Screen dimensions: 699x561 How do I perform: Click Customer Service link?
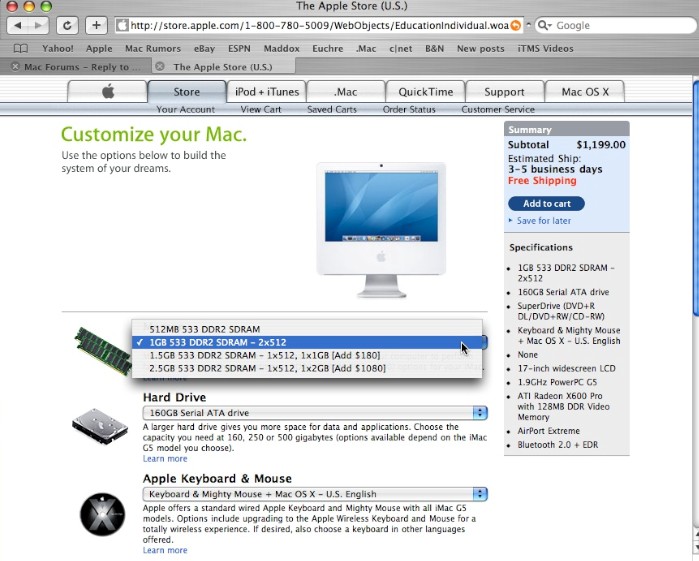pos(498,109)
